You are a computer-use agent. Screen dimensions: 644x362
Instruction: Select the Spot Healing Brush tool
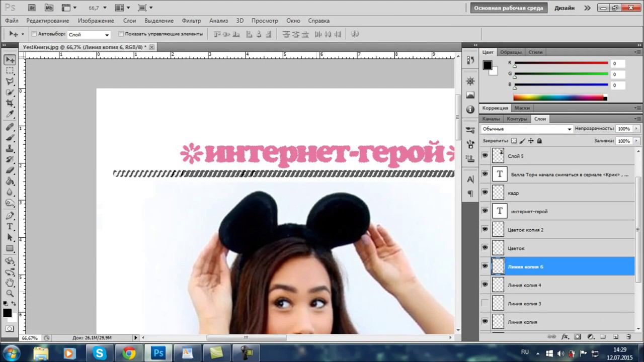coord(10,127)
